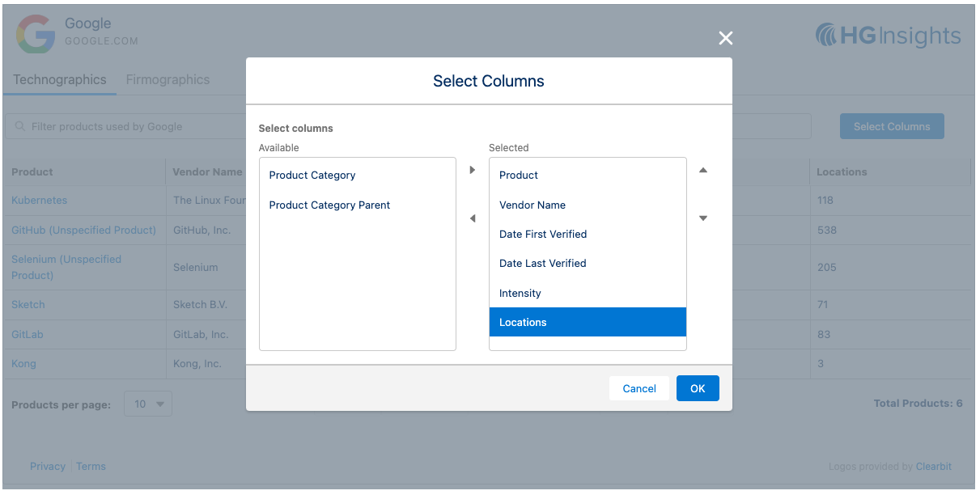Select Product Category Parent option
This screenshot has height=495, width=980.
[329, 205]
